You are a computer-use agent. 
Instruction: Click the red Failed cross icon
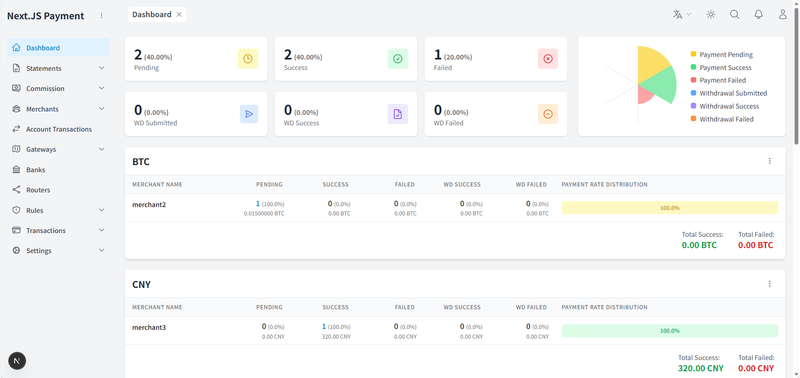pos(548,59)
